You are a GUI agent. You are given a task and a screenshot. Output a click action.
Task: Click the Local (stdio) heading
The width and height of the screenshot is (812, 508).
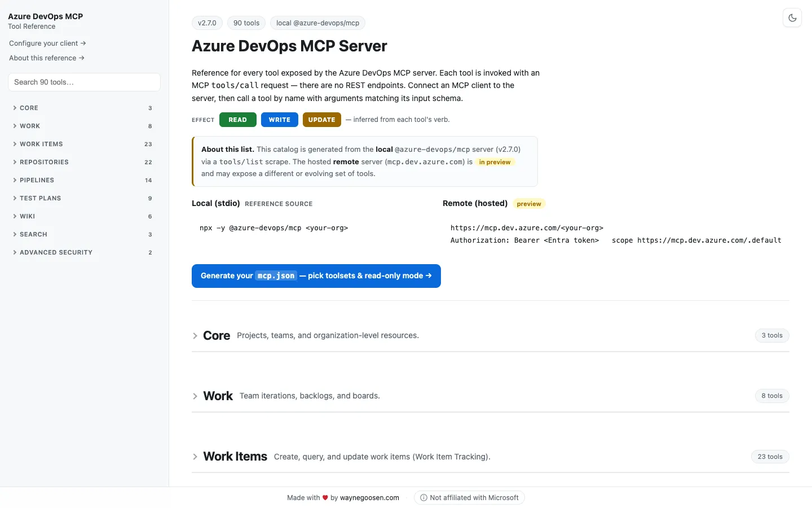(216, 203)
